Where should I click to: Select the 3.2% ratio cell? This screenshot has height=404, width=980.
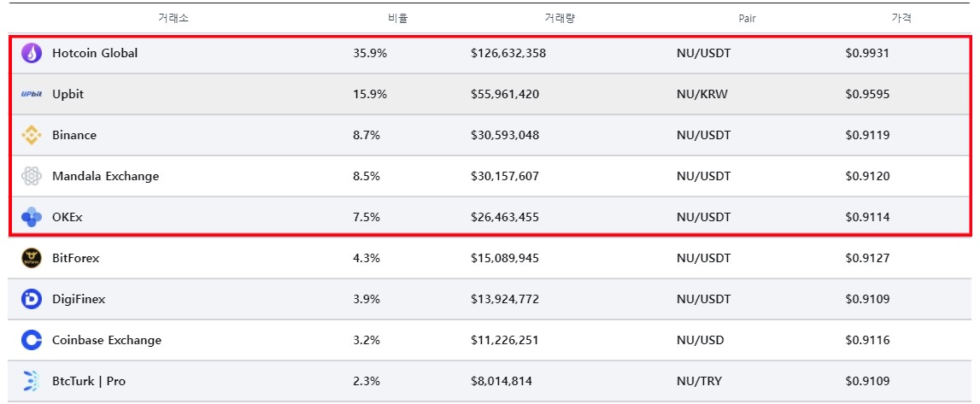367,340
